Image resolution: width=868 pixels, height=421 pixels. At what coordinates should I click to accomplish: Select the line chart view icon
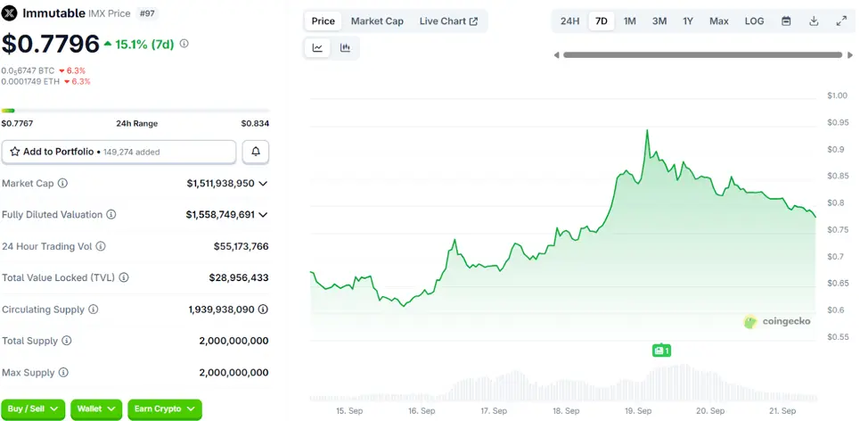pos(317,48)
